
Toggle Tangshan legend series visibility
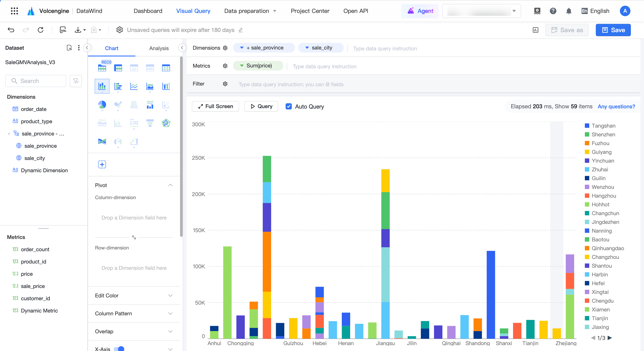[600, 126]
